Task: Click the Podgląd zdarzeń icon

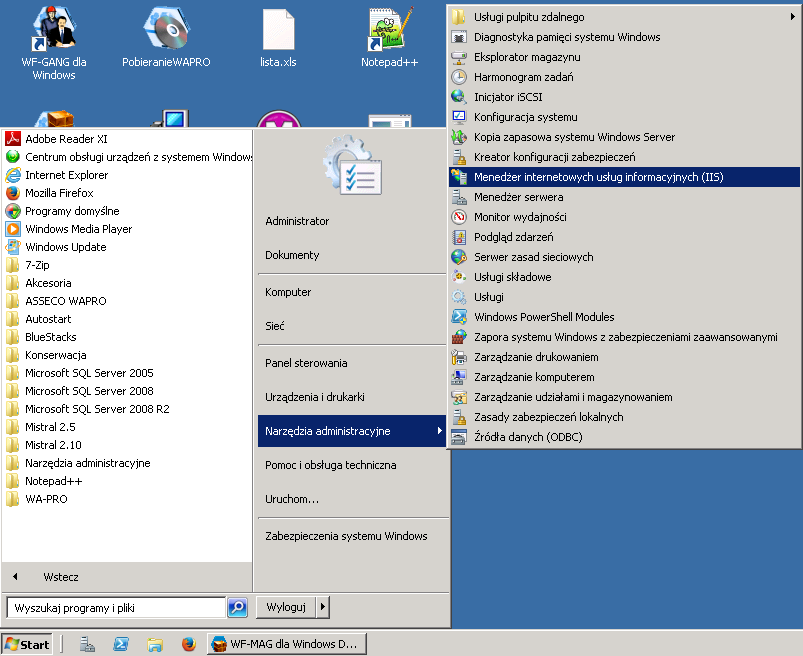Action: coord(459,237)
